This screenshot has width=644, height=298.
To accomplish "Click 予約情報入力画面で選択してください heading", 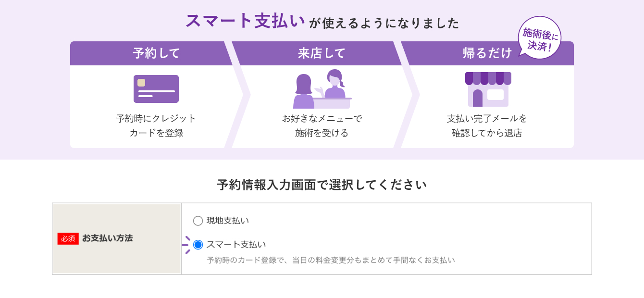I will point(322,184).
